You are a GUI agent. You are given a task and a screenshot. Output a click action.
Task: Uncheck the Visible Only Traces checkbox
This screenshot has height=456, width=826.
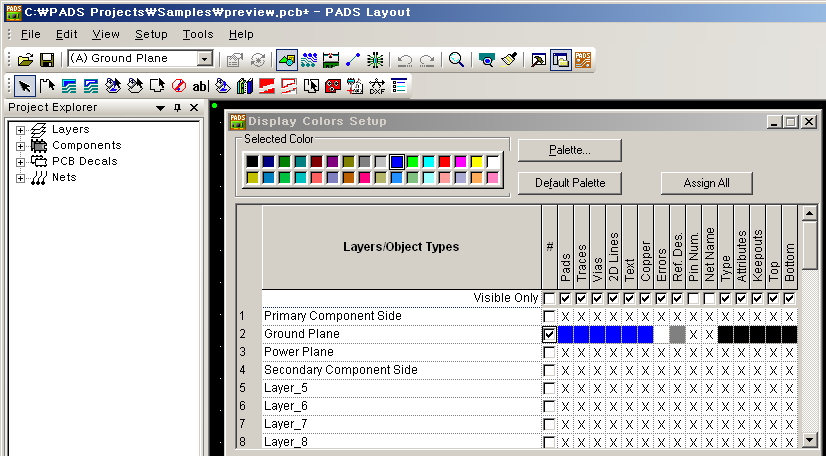point(581,299)
